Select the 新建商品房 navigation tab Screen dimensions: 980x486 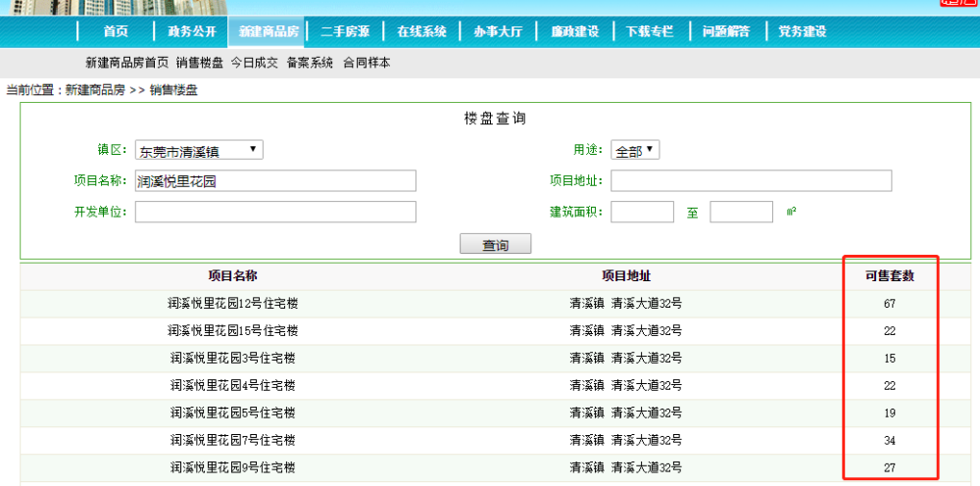coord(269,32)
